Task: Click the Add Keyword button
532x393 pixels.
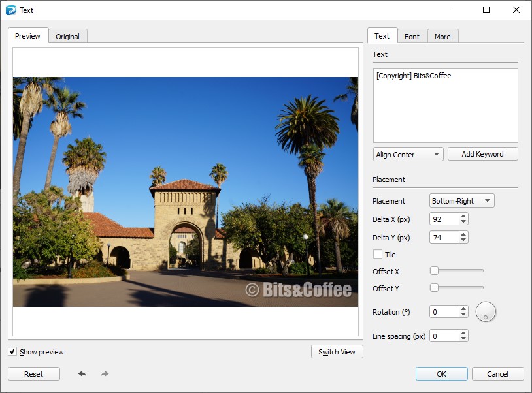Action: click(482, 154)
